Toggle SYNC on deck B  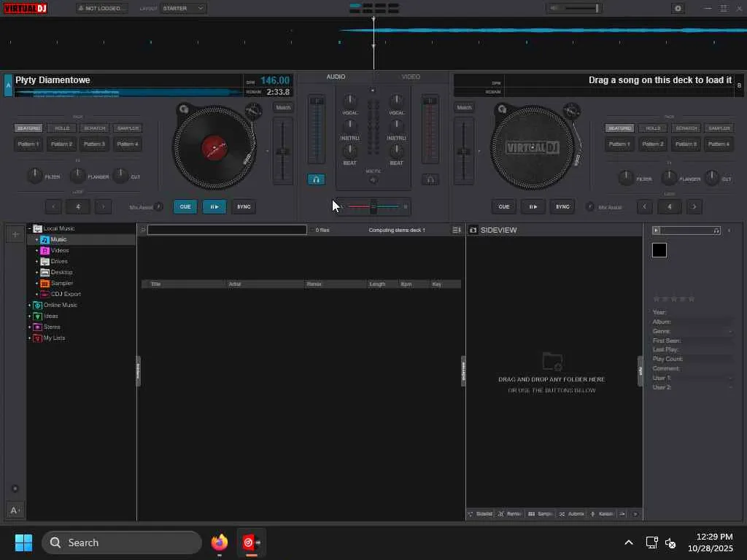pyautogui.click(x=562, y=206)
